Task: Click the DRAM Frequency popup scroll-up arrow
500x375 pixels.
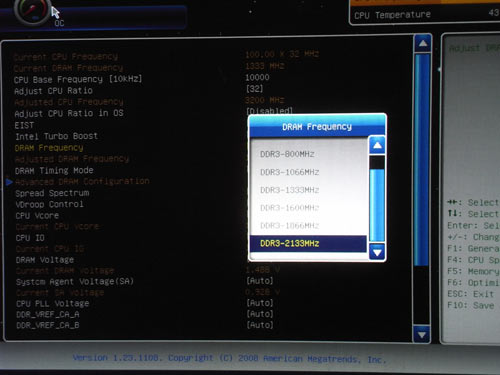Action: coord(377,145)
